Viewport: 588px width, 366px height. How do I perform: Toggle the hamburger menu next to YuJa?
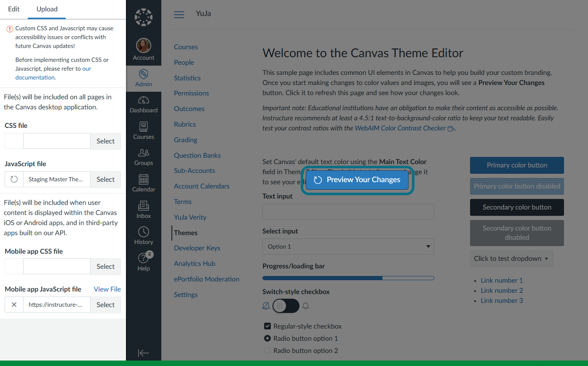tap(179, 15)
